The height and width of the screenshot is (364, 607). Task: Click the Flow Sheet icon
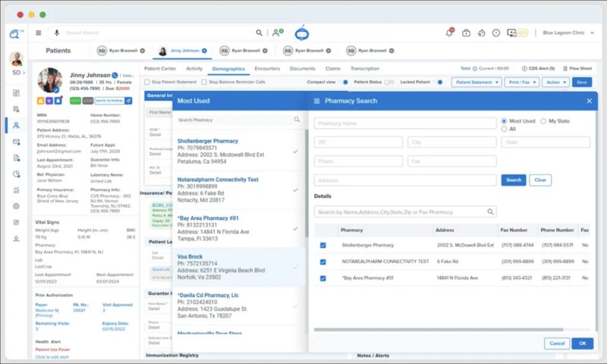565,68
